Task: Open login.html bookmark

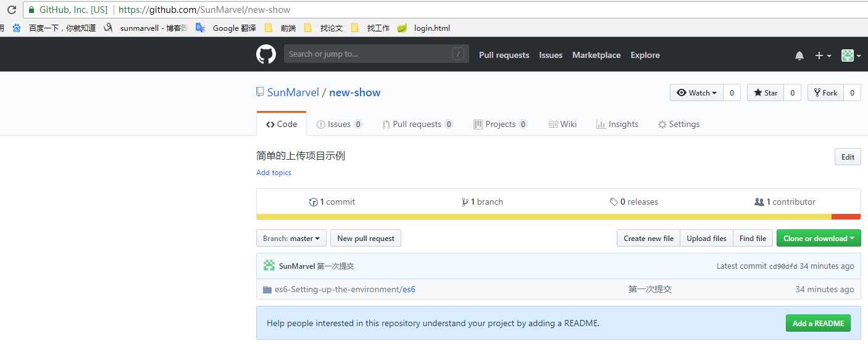Action: (424, 28)
